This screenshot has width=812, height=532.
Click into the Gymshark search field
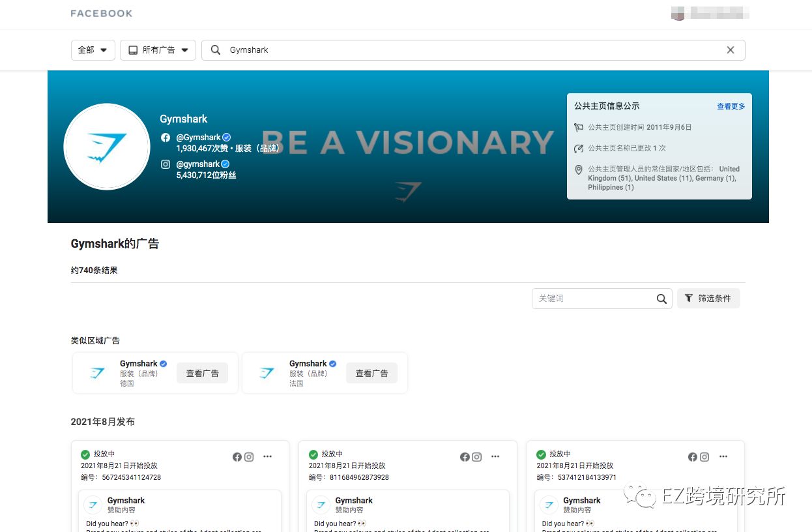tap(473, 50)
